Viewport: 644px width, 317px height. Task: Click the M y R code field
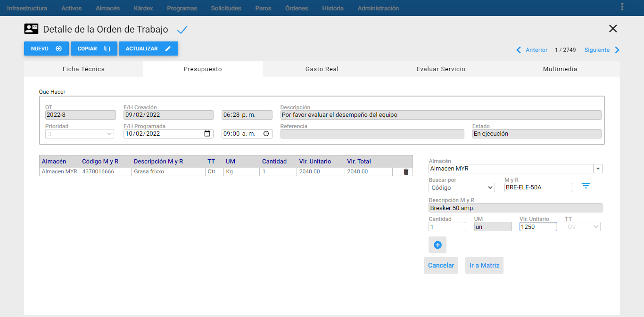[x=538, y=187]
